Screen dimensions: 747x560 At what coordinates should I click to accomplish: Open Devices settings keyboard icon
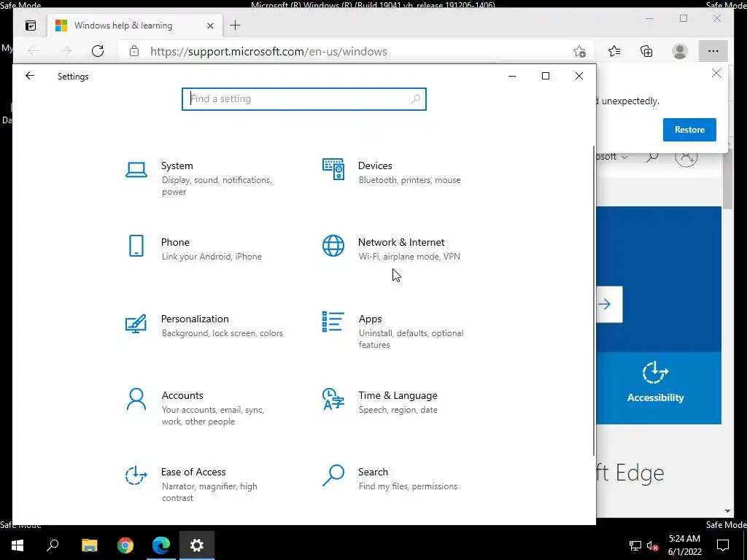(x=333, y=169)
